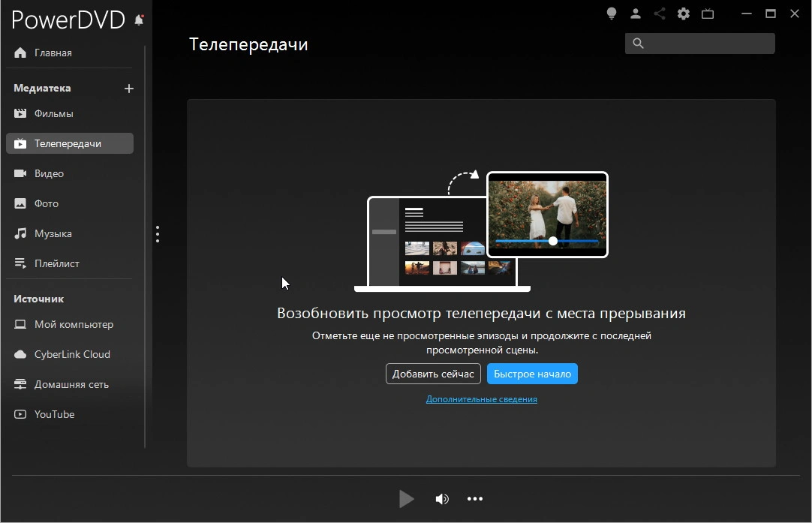Open settings gear icon

click(683, 14)
